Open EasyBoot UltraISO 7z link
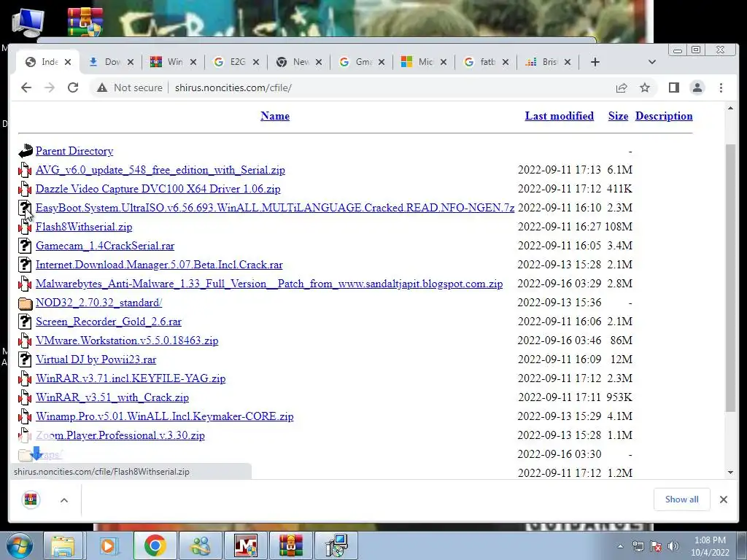Image resolution: width=747 pixels, height=560 pixels. pos(275,208)
